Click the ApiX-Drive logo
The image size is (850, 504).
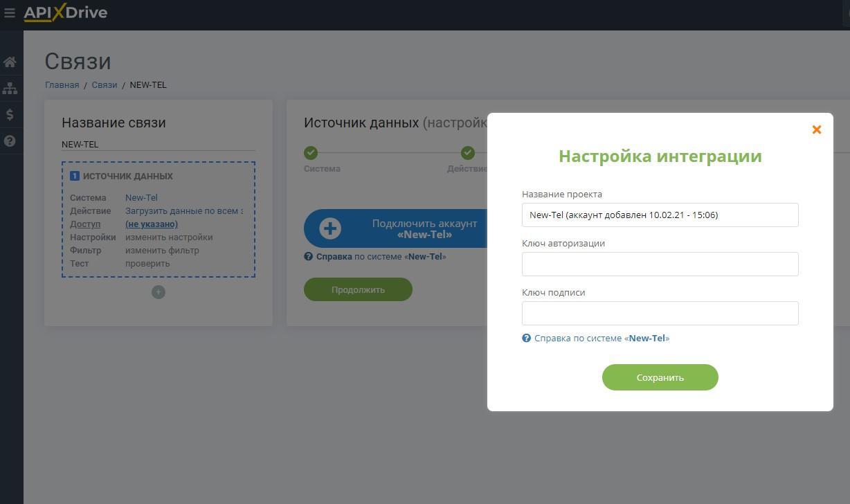(66, 12)
